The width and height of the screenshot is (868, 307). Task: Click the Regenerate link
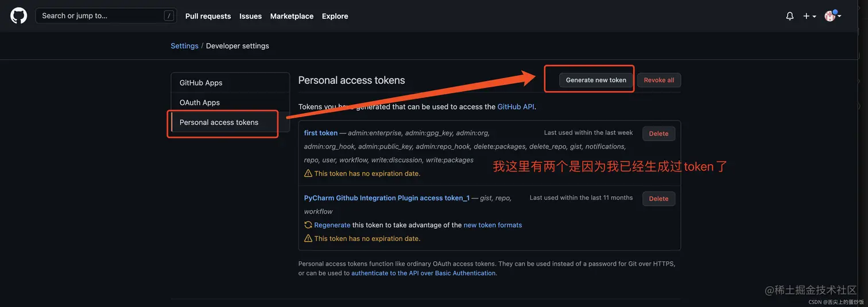click(332, 225)
